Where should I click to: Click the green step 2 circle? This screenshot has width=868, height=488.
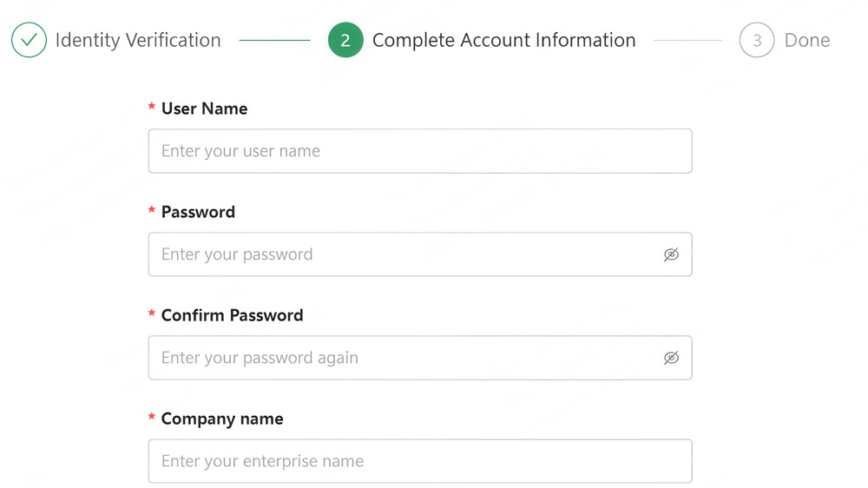point(345,40)
